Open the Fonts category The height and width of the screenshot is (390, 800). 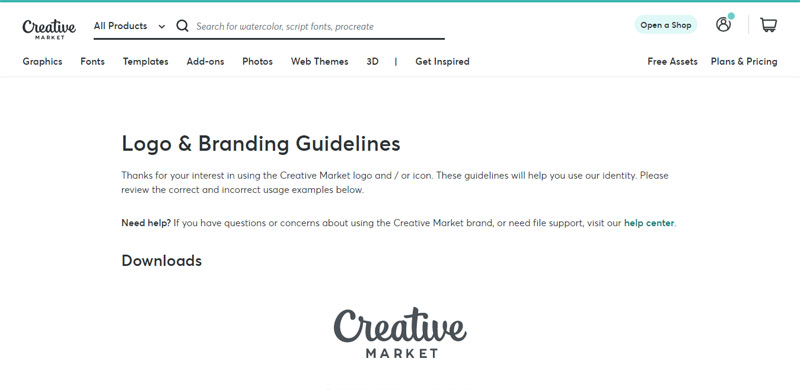(92, 61)
